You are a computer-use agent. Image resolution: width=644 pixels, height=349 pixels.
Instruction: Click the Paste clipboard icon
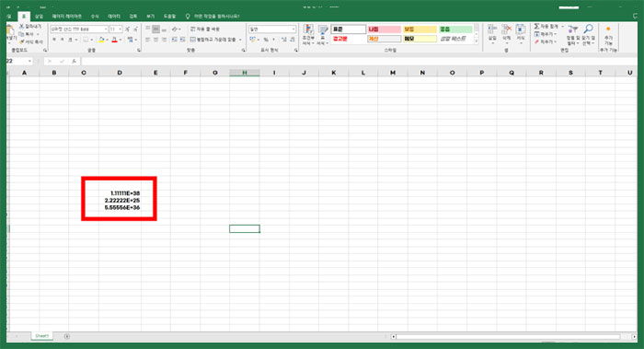pos(10,30)
